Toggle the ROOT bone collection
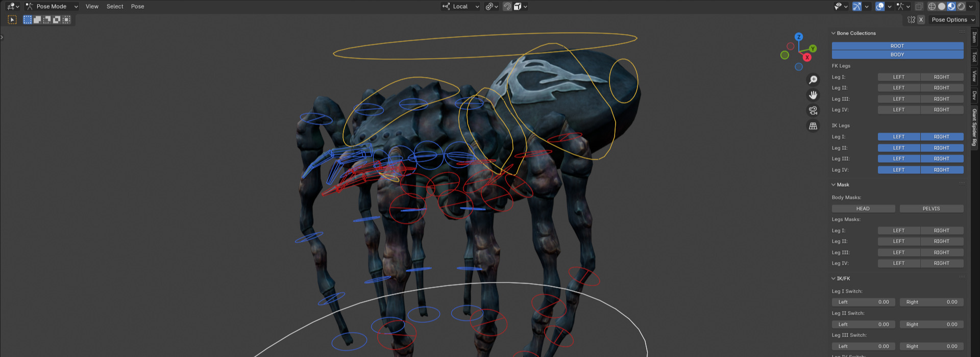 (x=897, y=46)
